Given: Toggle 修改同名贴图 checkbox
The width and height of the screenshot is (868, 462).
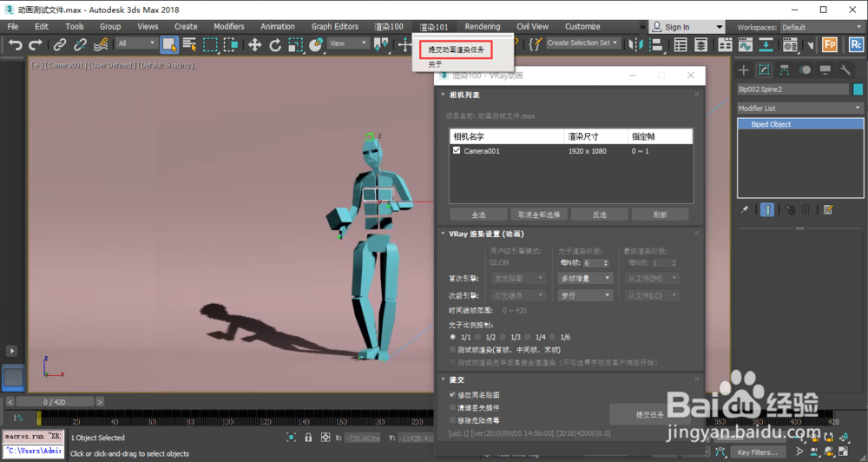Looking at the screenshot, I should point(453,395).
